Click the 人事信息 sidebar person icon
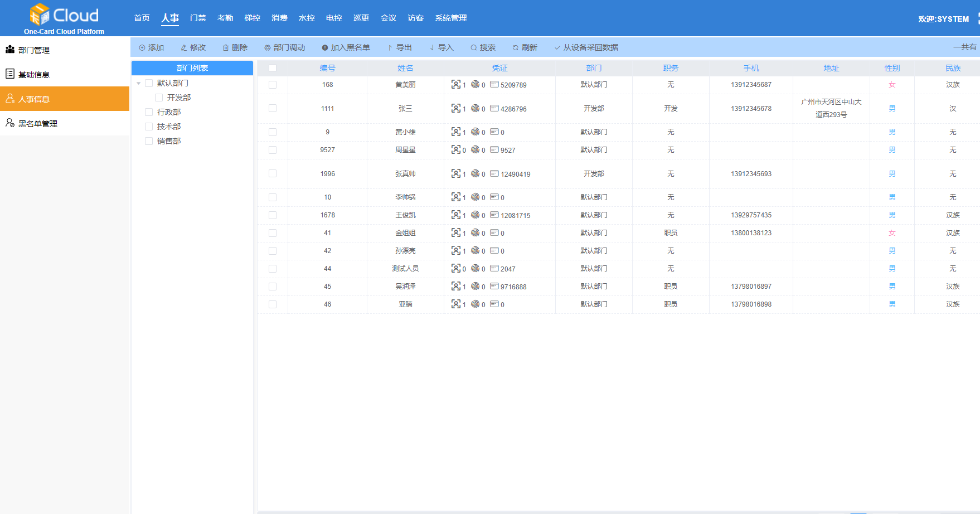The height and width of the screenshot is (514, 980). tap(10, 98)
